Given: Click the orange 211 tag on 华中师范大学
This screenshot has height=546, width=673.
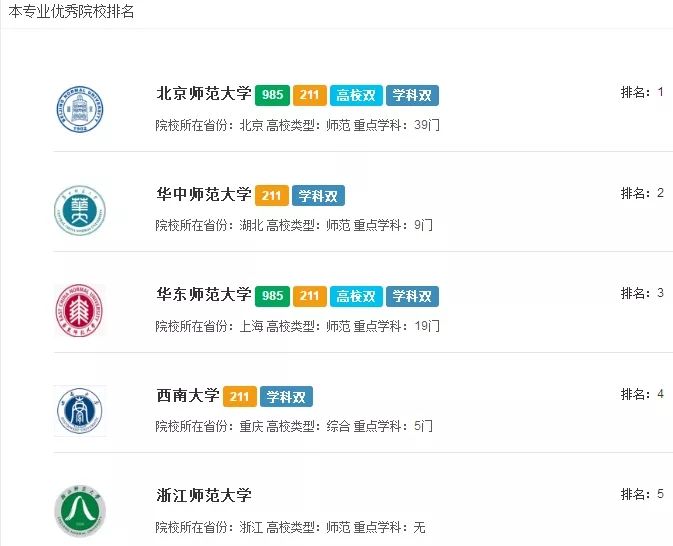Looking at the screenshot, I should (272, 196).
